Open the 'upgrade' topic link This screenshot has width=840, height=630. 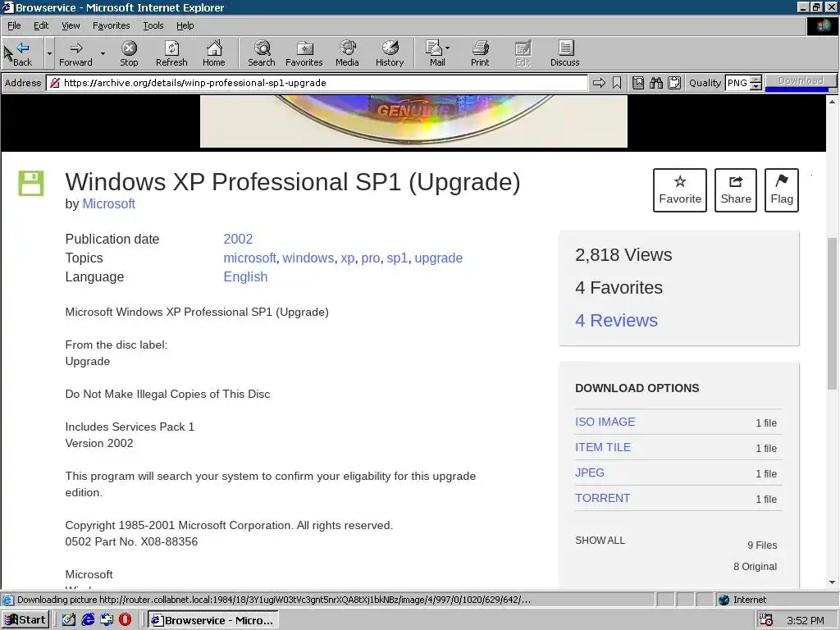438,258
